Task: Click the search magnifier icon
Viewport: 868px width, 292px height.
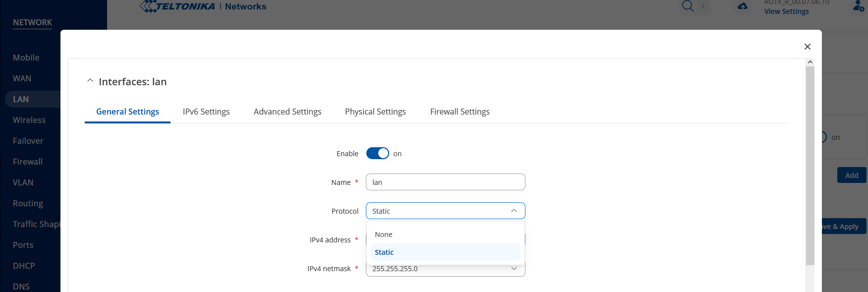Action: point(688,6)
